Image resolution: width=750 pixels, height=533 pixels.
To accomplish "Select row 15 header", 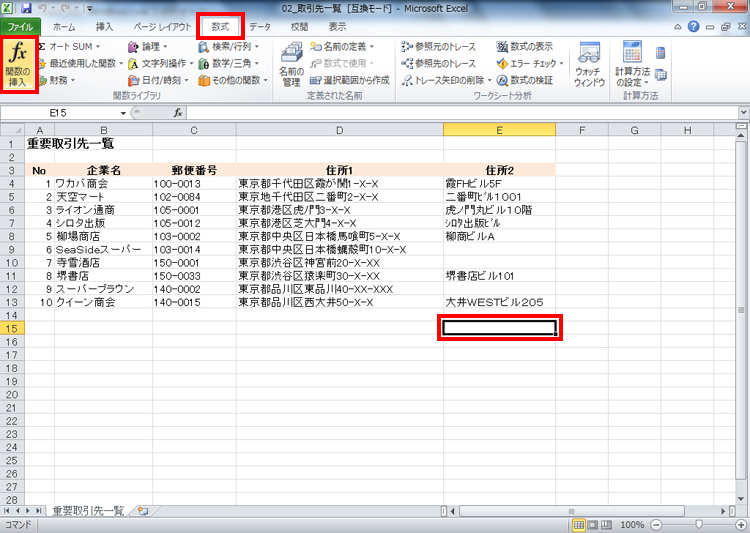I will 12,329.
